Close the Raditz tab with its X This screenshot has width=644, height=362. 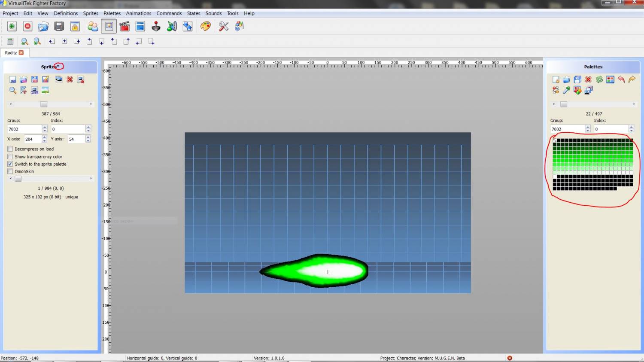click(x=21, y=53)
